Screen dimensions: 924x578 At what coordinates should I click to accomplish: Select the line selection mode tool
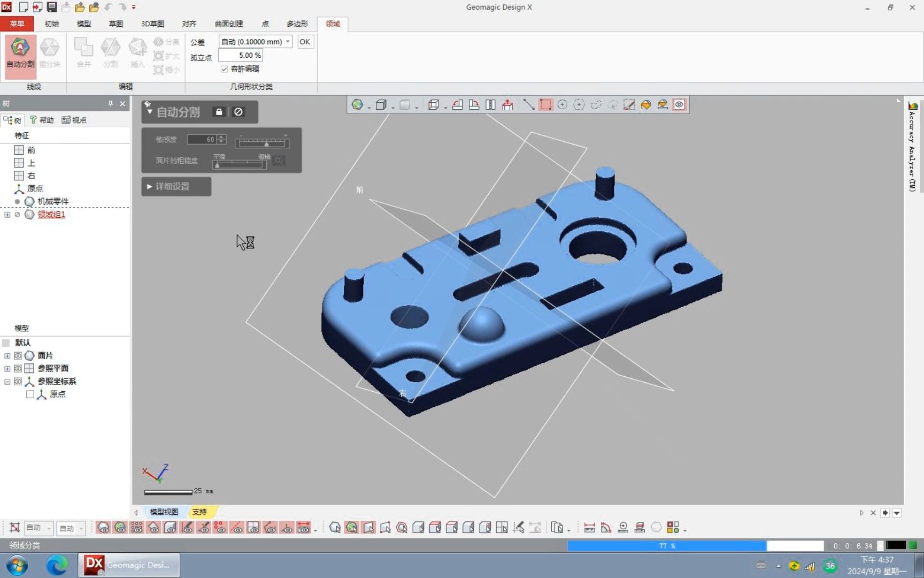pyautogui.click(x=528, y=105)
